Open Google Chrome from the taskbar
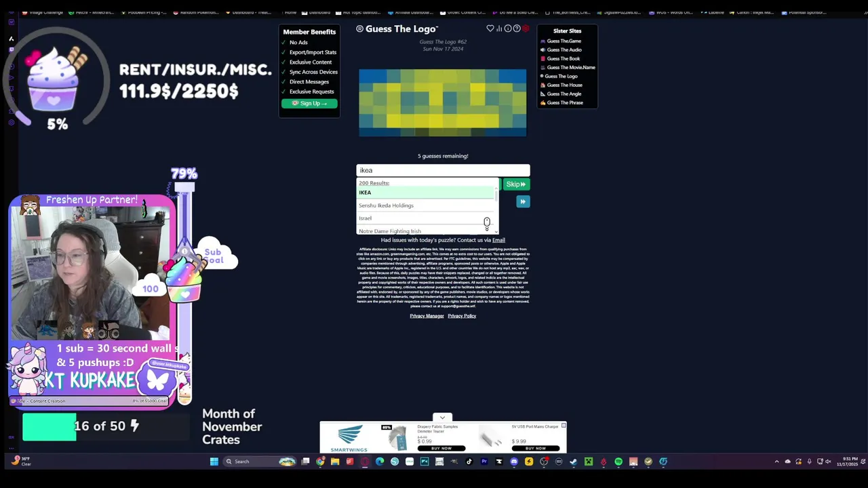 pos(320,462)
